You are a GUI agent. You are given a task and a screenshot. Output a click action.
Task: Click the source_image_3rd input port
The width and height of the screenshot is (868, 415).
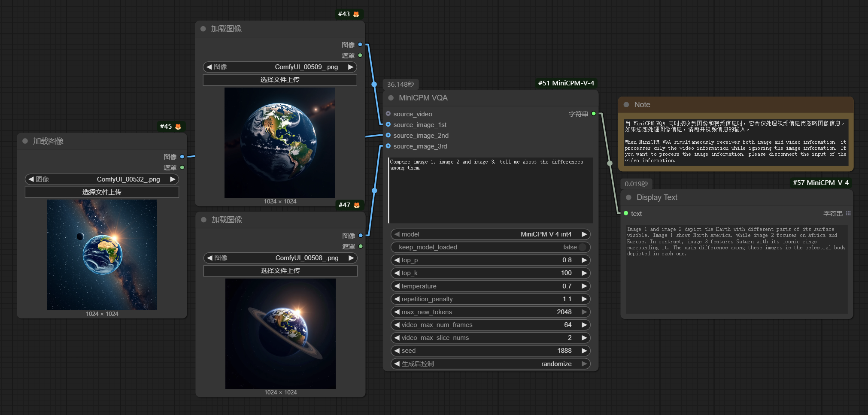(388, 146)
